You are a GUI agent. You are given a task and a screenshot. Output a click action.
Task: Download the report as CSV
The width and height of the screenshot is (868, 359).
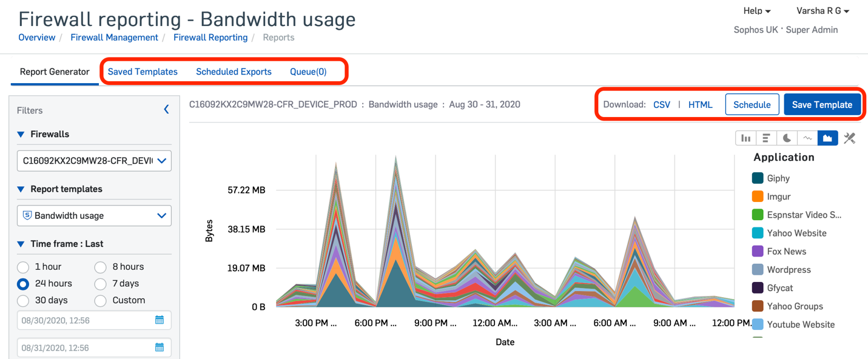point(661,104)
